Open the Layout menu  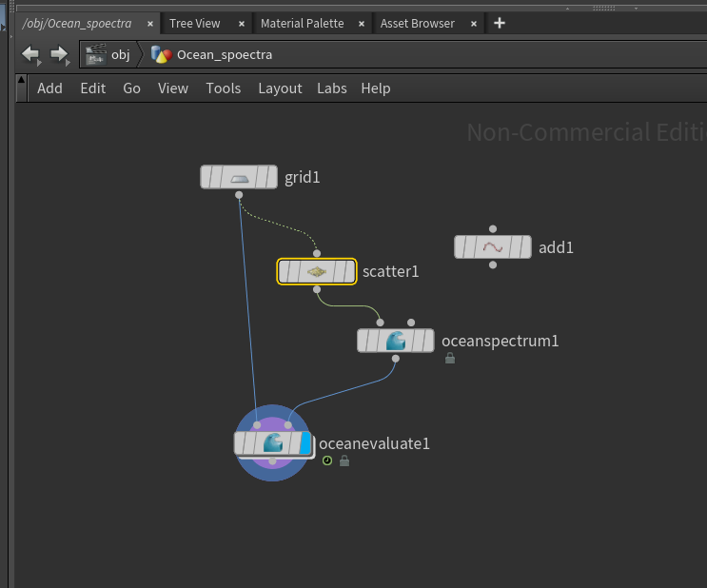click(280, 88)
